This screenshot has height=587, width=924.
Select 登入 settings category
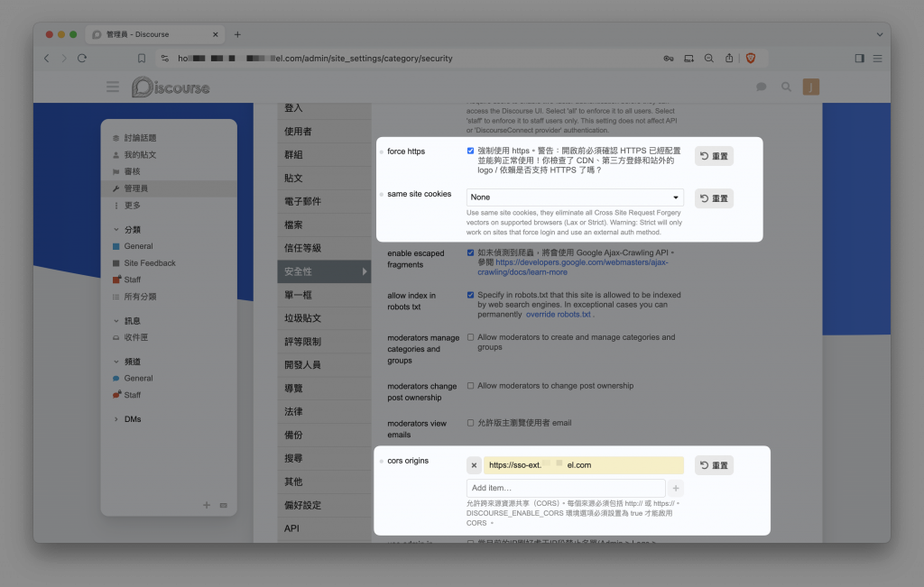pyautogui.click(x=324, y=107)
